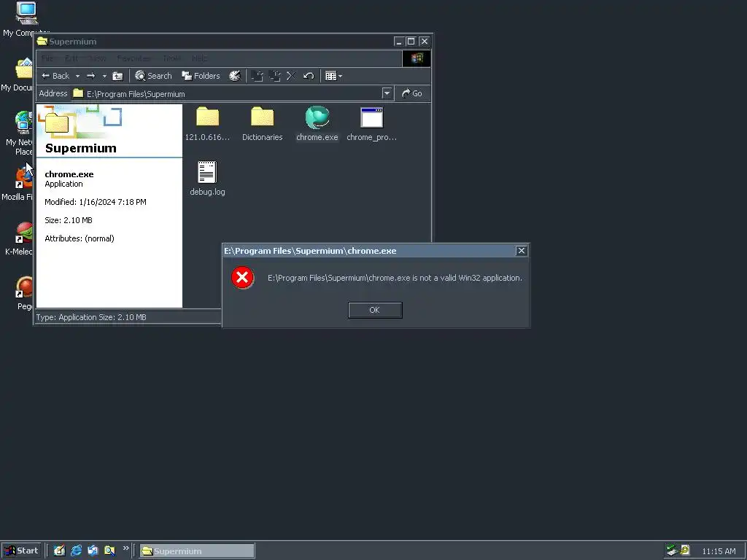Click the Windows logo throbber
Image resolution: width=747 pixels, height=560 pixels.
pos(417,58)
